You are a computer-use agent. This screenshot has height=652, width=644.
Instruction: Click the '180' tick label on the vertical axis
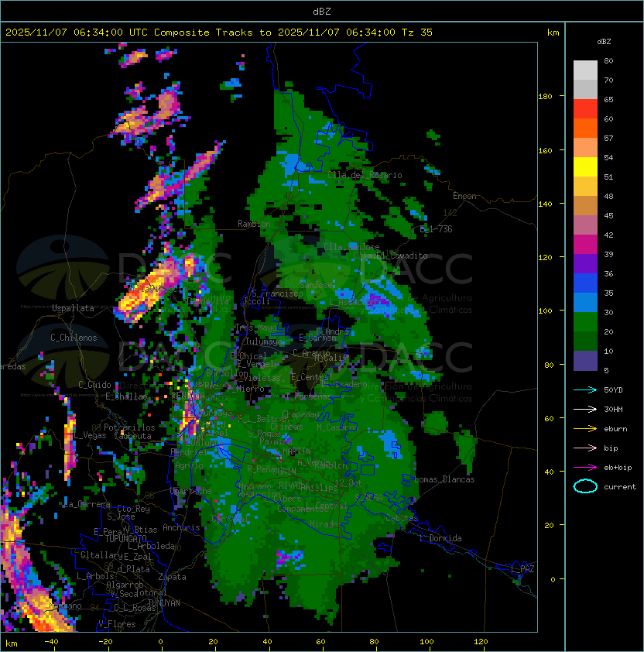coord(545,97)
